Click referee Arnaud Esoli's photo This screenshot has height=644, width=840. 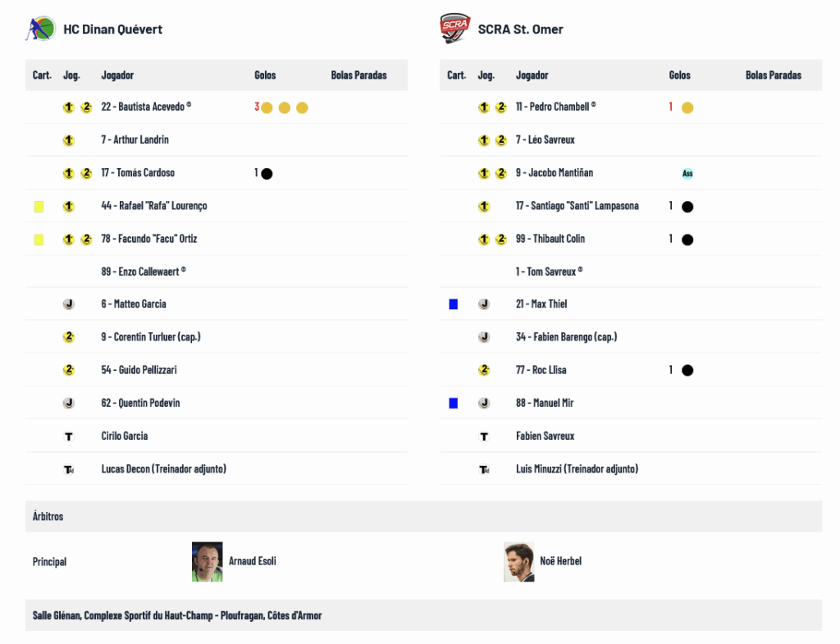tap(208, 562)
